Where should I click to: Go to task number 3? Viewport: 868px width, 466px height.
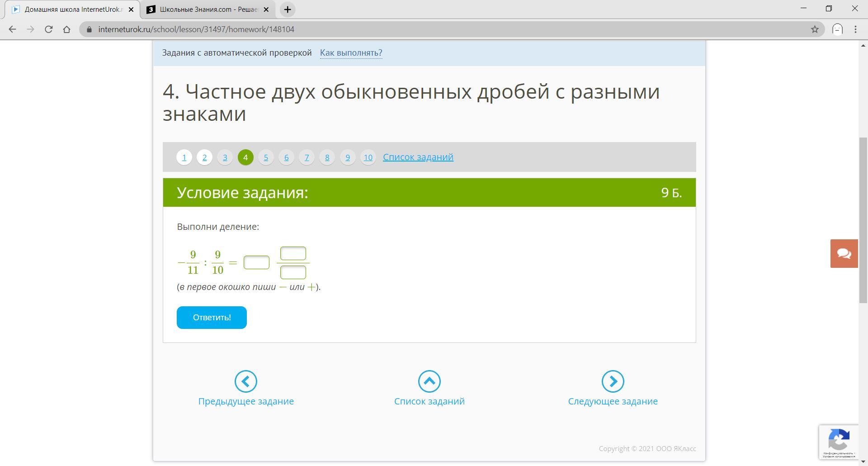[x=225, y=157]
